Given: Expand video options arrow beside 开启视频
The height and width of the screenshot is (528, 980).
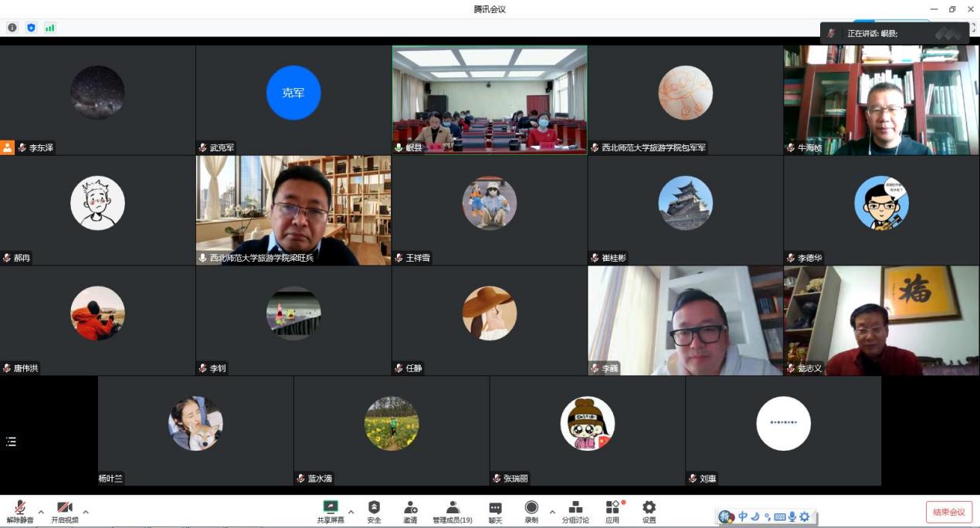Looking at the screenshot, I should (x=86, y=512).
